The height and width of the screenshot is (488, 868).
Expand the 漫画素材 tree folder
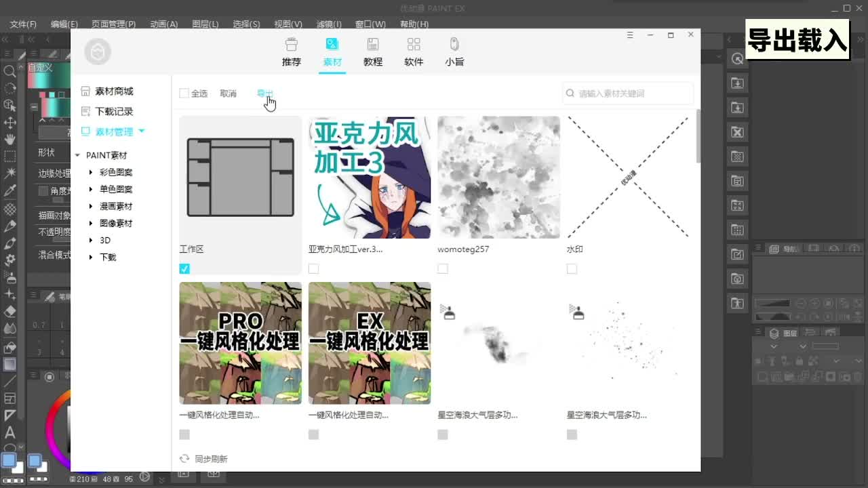(91, 206)
